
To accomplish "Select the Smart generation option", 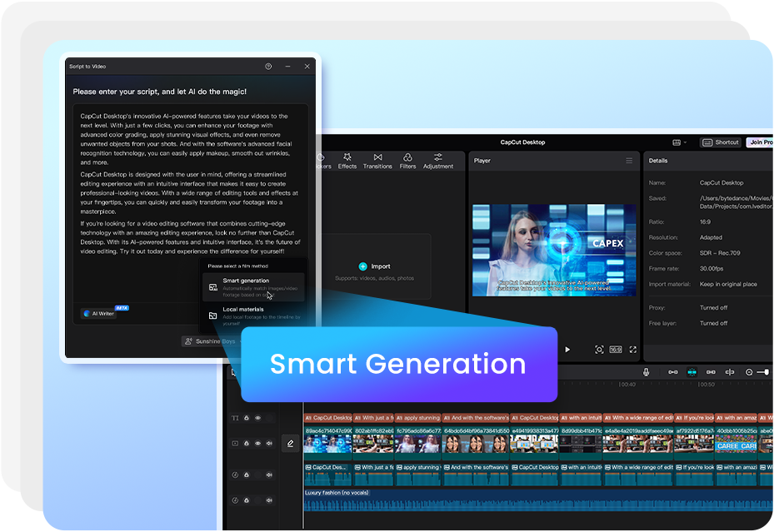I will (x=254, y=287).
